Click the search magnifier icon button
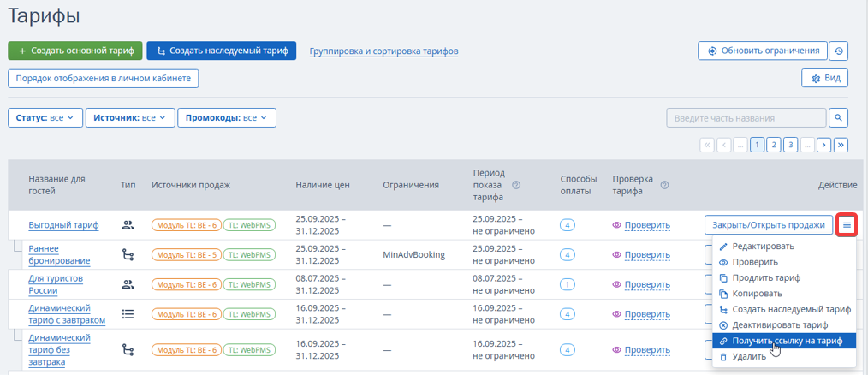Image resolution: width=868 pixels, height=375 pixels. click(x=839, y=117)
